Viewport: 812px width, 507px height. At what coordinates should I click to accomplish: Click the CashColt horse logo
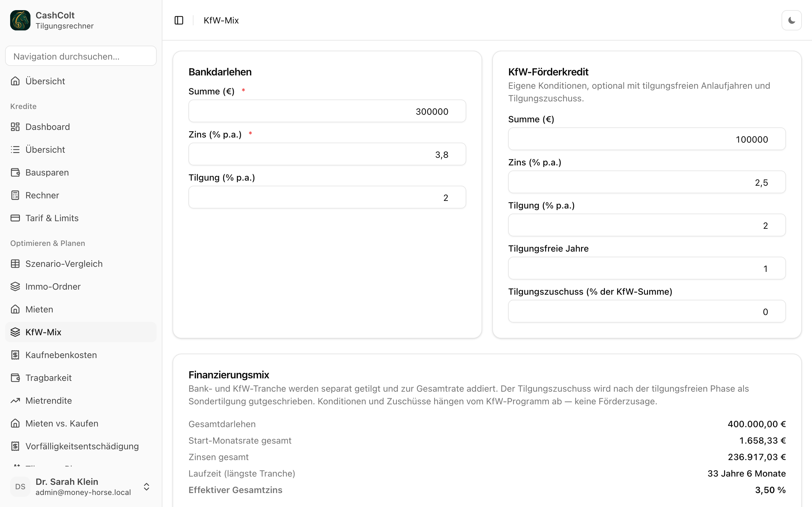tap(20, 20)
